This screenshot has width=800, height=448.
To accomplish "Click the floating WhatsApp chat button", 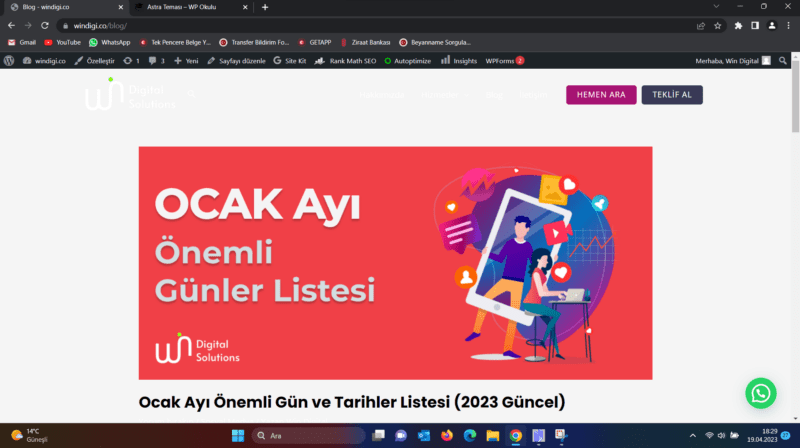I will [x=761, y=393].
